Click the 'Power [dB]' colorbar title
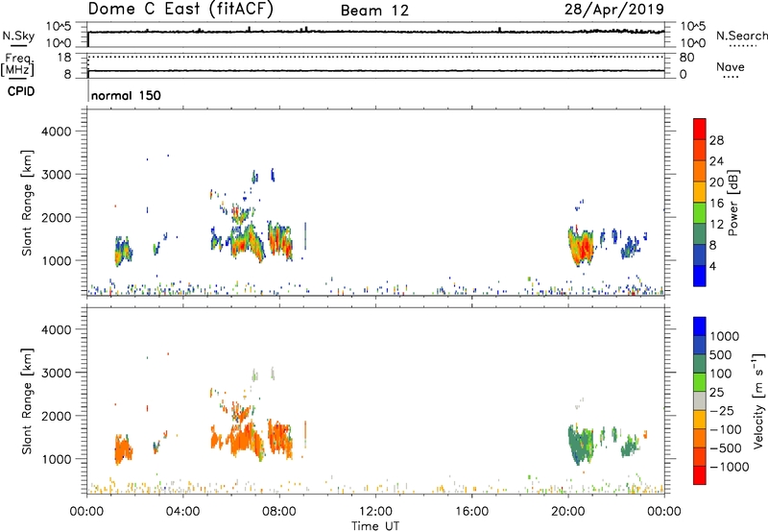 pyautogui.click(x=732, y=203)
